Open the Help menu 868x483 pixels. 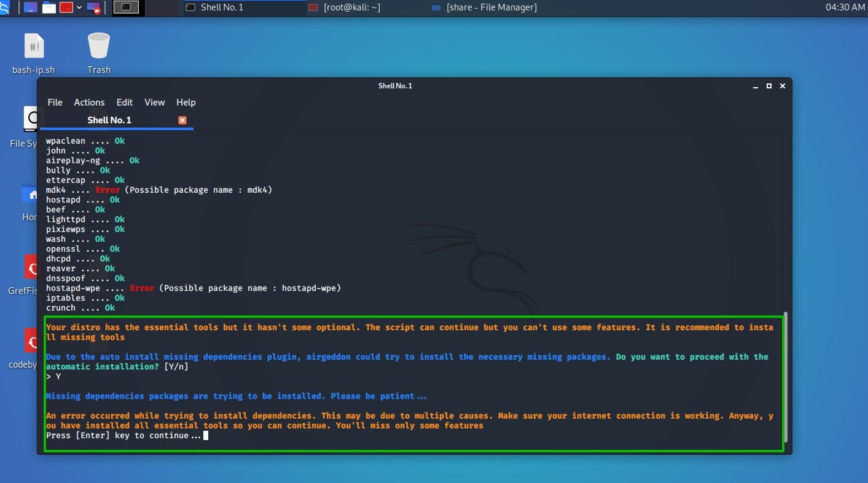186,102
